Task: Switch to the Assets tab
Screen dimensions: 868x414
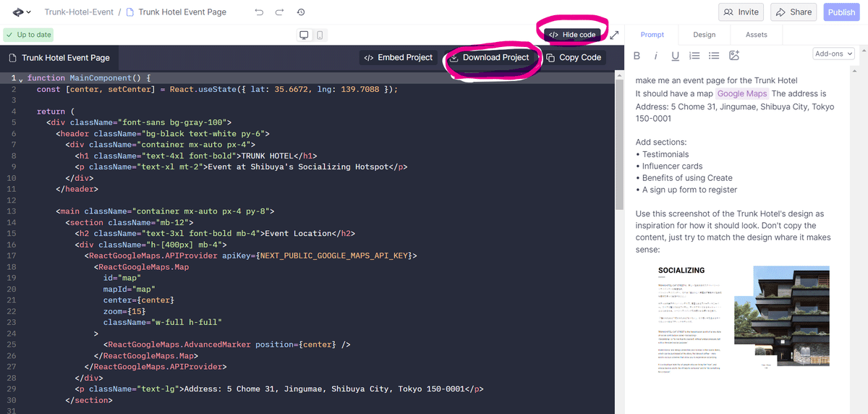Action: click(x=756, y=35)
